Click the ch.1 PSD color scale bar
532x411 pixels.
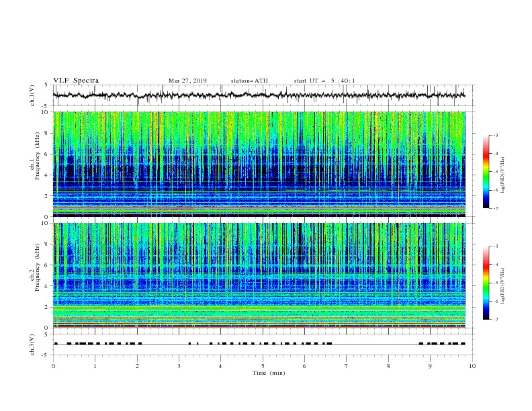tap(486, 172)
